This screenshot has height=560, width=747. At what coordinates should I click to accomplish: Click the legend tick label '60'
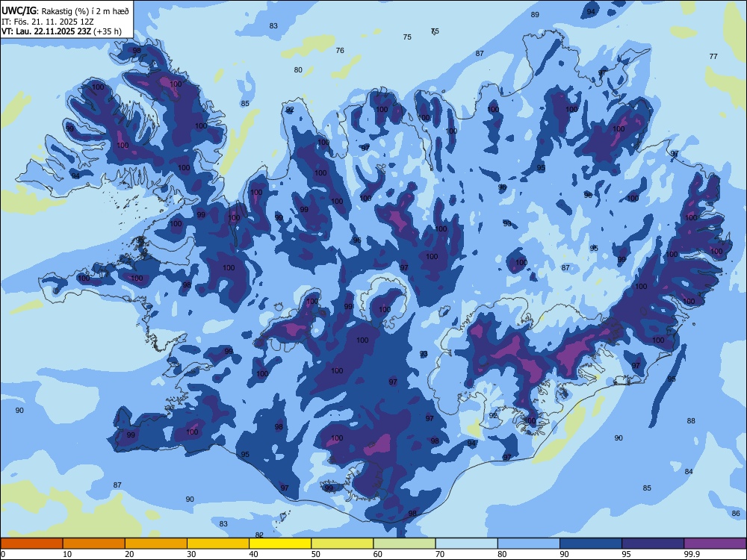click(378, 554)
